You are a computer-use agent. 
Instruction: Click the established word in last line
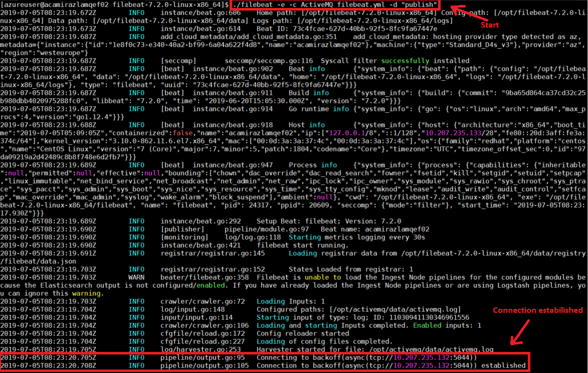tap(504, 365)
